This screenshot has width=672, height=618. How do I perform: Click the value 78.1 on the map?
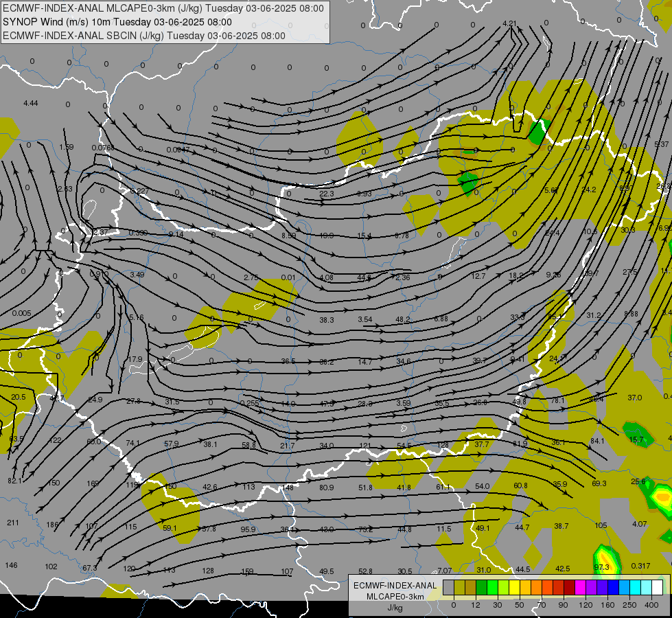pyautogui.click(x=558, y=400)
